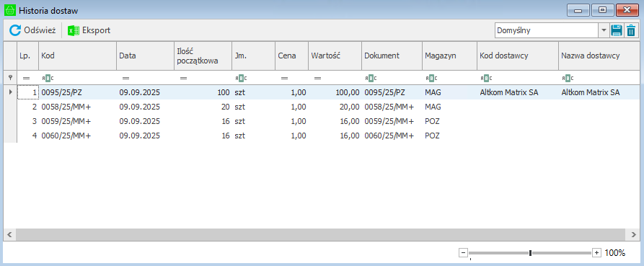Click the Magazyn cell in row 2
This screenshot has width=644, height=266.
click(449, 107)
